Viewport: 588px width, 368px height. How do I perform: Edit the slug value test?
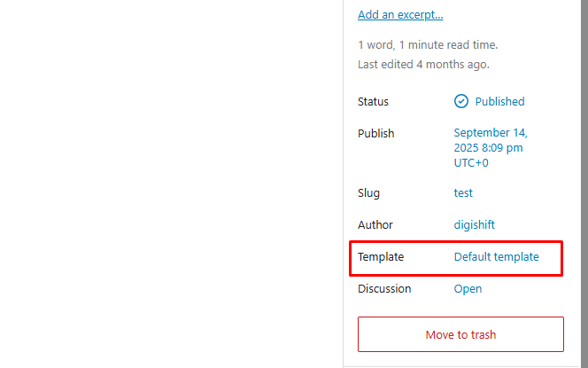tap(463, 193)
